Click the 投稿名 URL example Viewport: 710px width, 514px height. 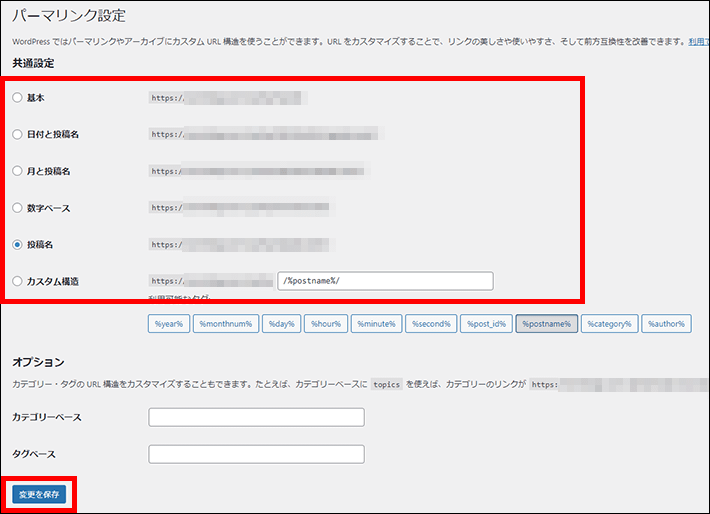(242, 245)
